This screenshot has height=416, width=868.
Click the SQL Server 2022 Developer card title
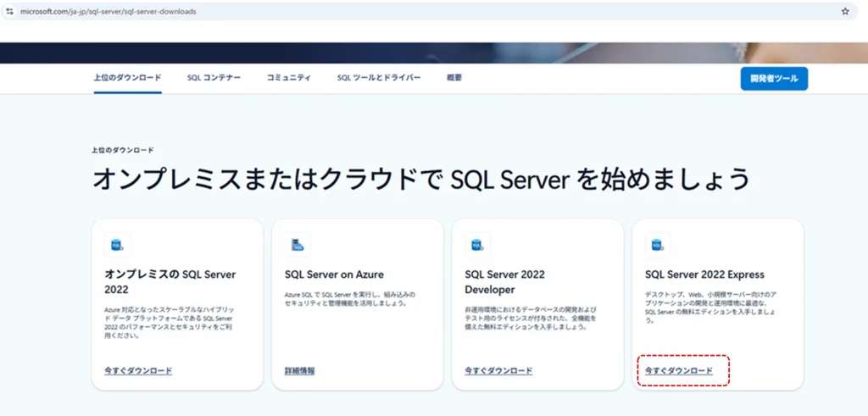(x=504, y=281)
